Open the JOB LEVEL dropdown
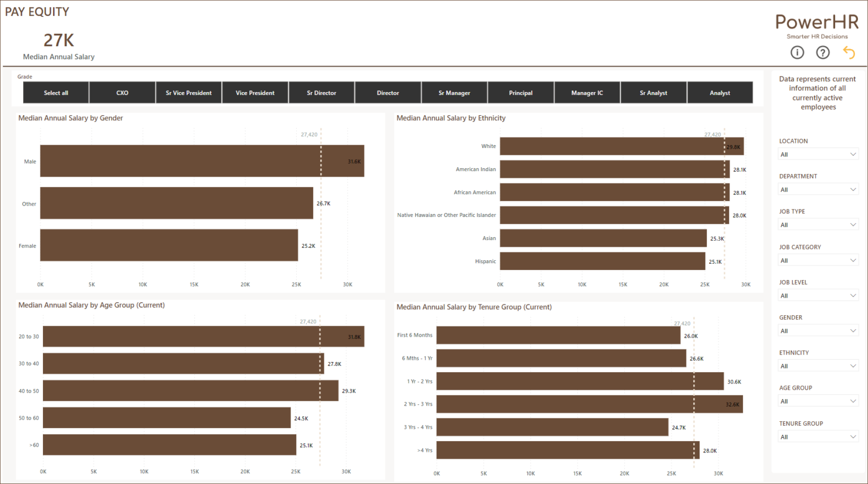Viewport: 868px width, 484px height. [818, 295]
